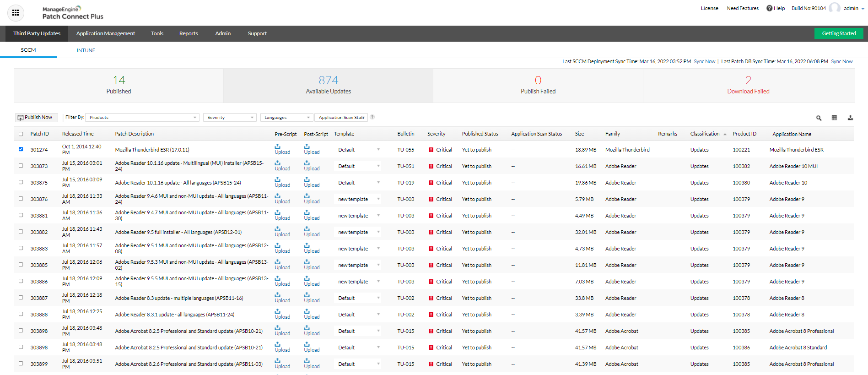Click Sync Now for SCCM Deployment
The image size is (868, 375).
pos(704,61)
